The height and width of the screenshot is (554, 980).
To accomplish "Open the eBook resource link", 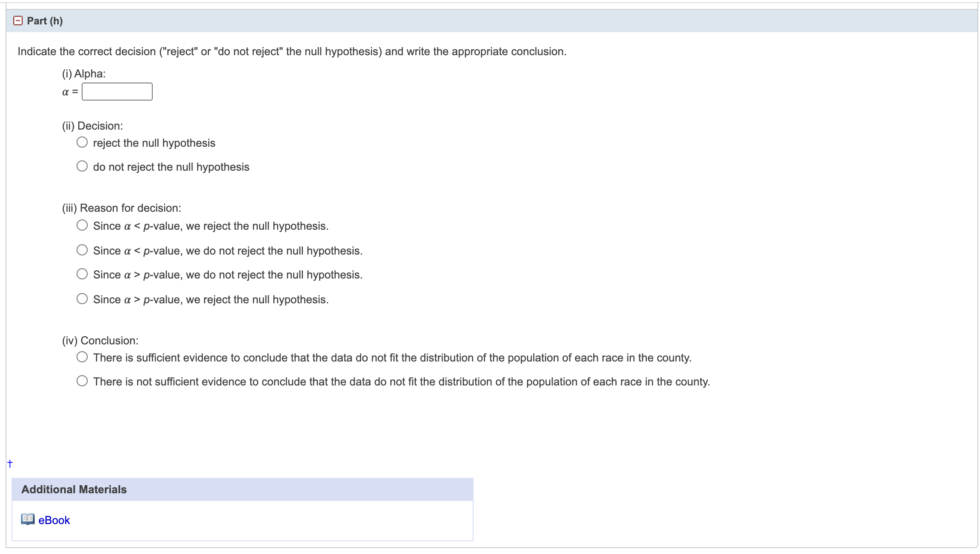I will [x=53, y=520].
